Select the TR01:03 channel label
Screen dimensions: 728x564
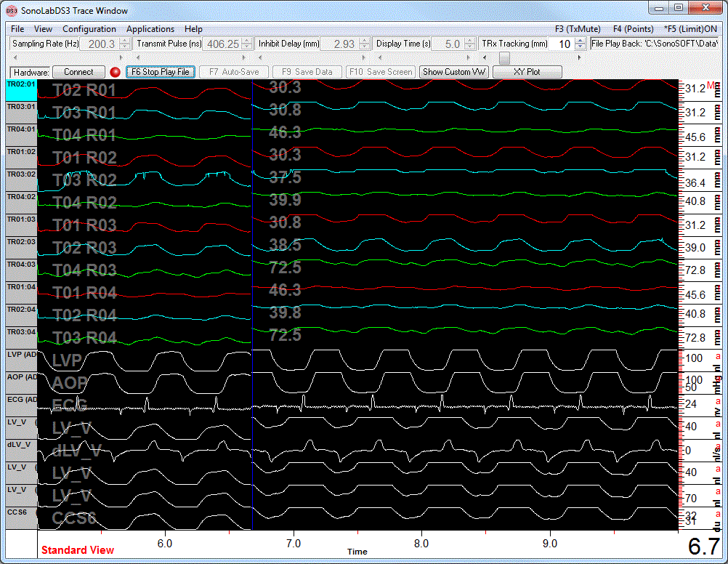point(21,226)
